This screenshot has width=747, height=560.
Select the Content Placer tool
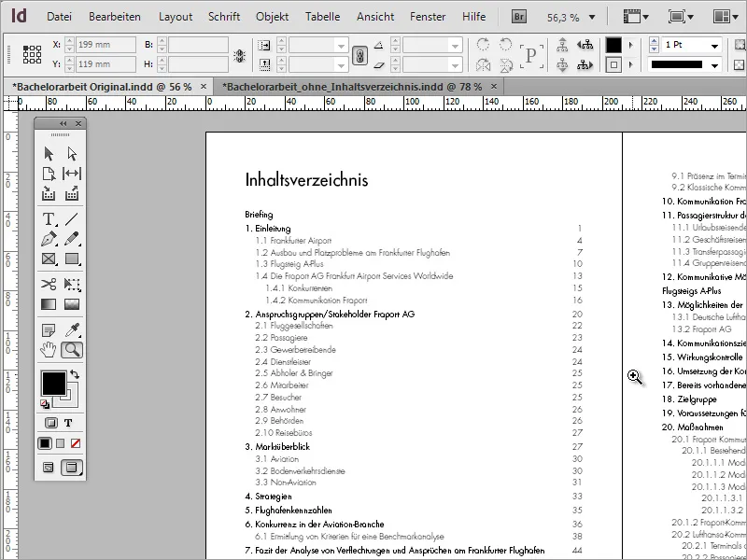pyautogui.click(x=72, y=193)
